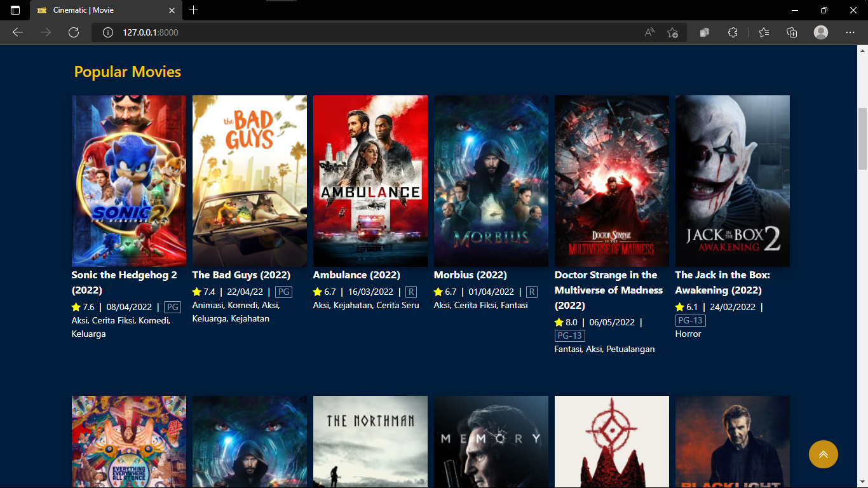Click the Ambulance (2022) title link

coord(356,275)
